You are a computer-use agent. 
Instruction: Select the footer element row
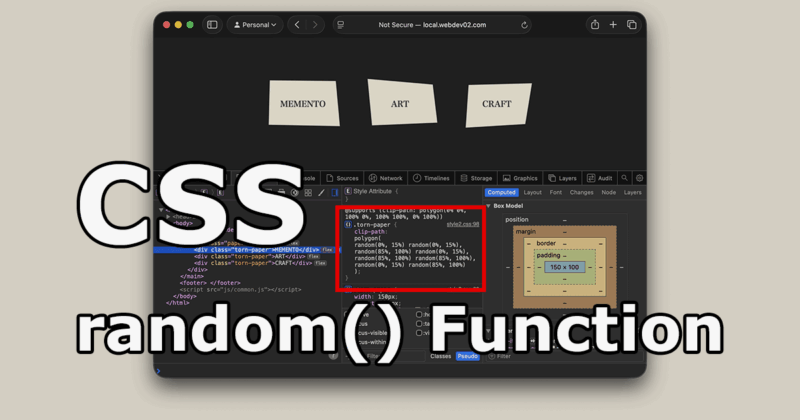coord(210,283)
